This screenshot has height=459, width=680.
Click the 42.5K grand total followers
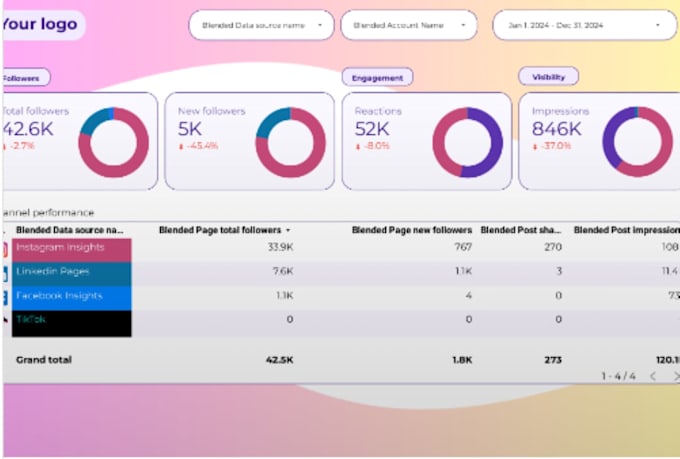(280, 360)
